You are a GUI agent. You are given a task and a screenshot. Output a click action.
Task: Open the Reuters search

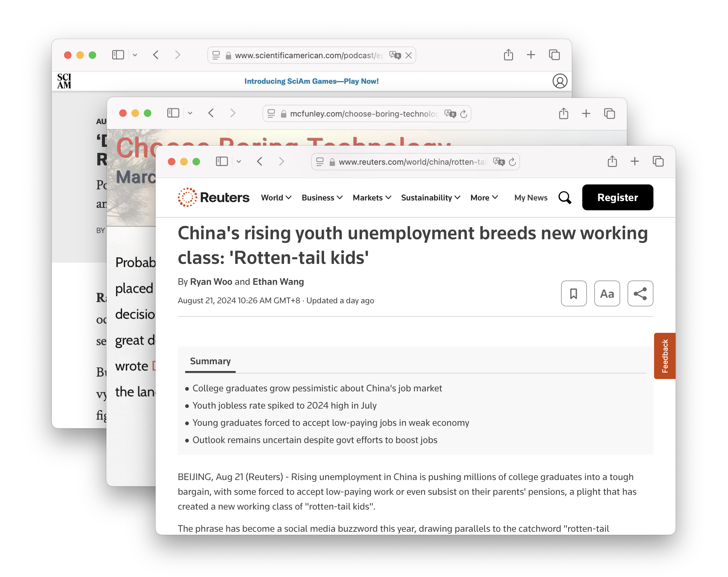[565, 198]
